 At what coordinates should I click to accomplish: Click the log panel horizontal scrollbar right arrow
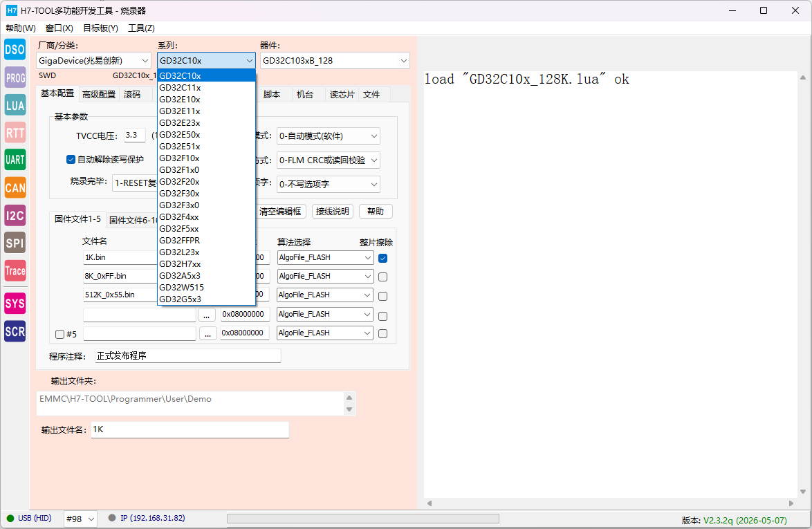pyautogui.click(x=791, y=503)
